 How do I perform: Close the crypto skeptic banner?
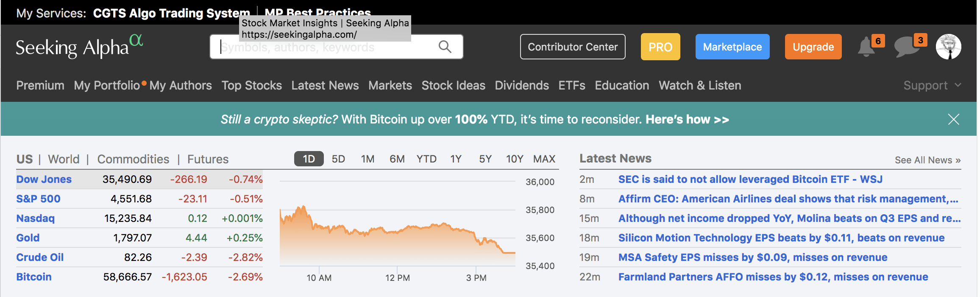coord(953,119)
